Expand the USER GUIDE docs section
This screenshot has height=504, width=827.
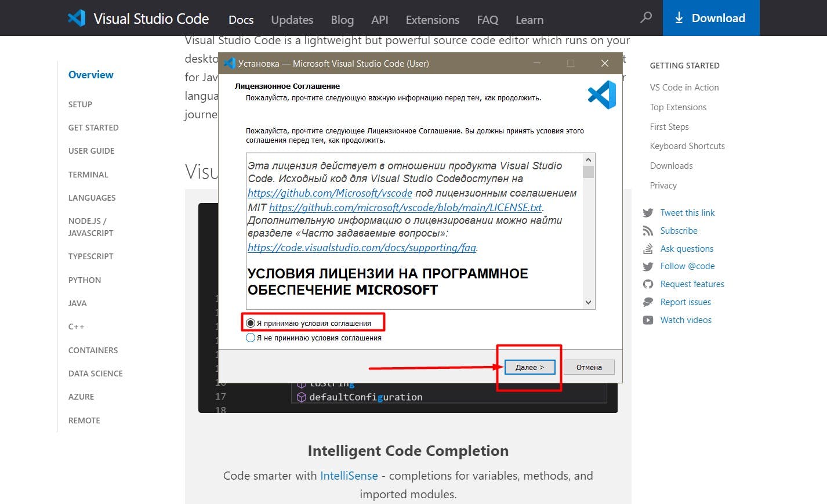click(91, 151)
